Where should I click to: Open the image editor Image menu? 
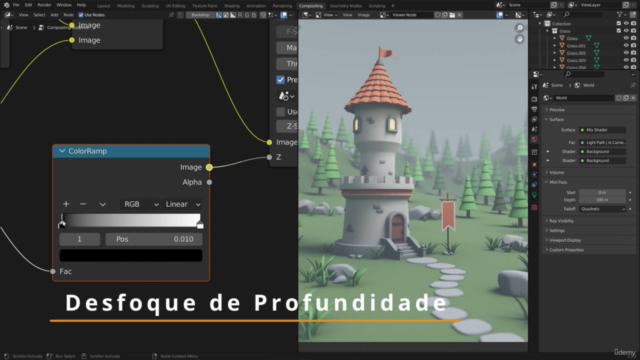[x=363, y=15]
